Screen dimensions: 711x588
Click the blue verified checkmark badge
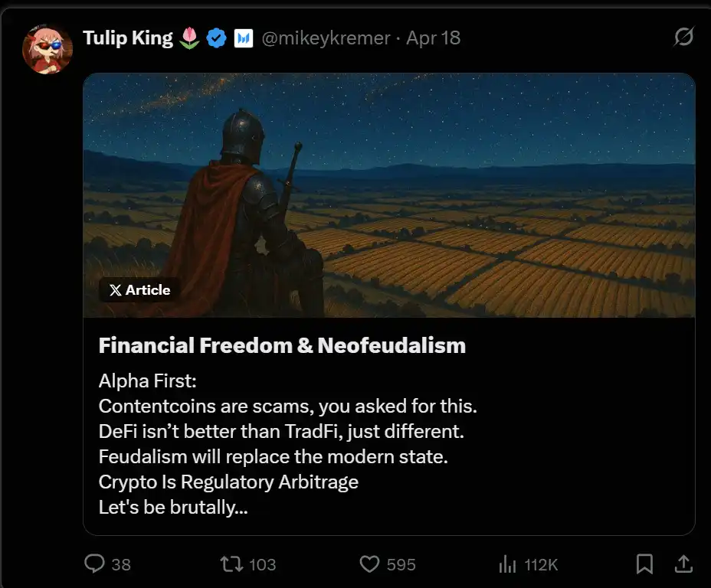(217, 38)
